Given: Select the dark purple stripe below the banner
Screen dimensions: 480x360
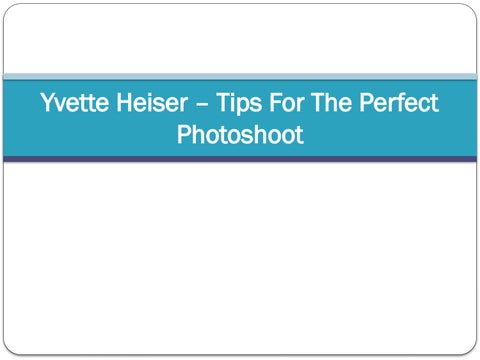Looking at the screenshot, I should 240,159.
